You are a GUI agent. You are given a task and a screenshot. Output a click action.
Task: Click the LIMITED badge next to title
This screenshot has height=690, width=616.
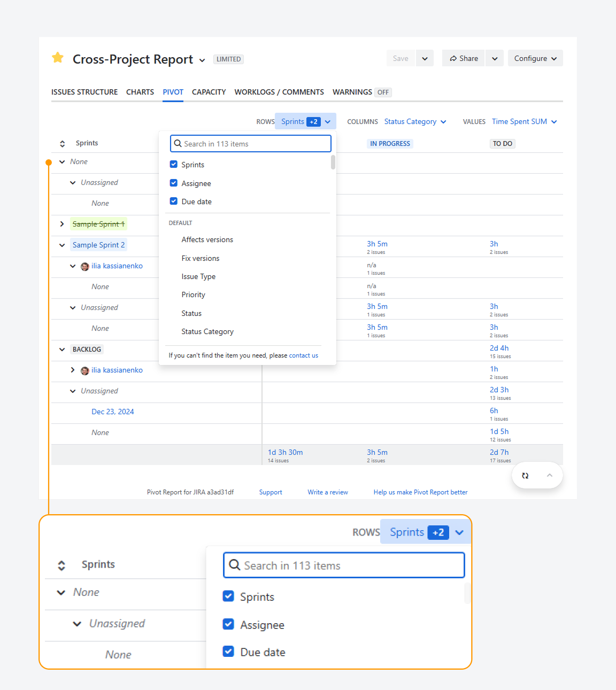[x=228, y=59]
